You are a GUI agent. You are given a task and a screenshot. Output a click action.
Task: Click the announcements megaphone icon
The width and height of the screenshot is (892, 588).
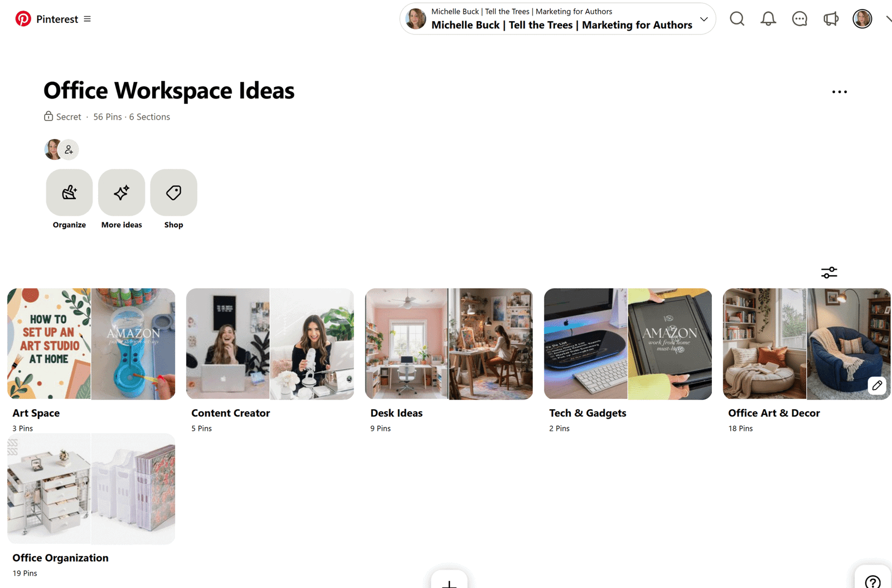[x=831, y=18]
